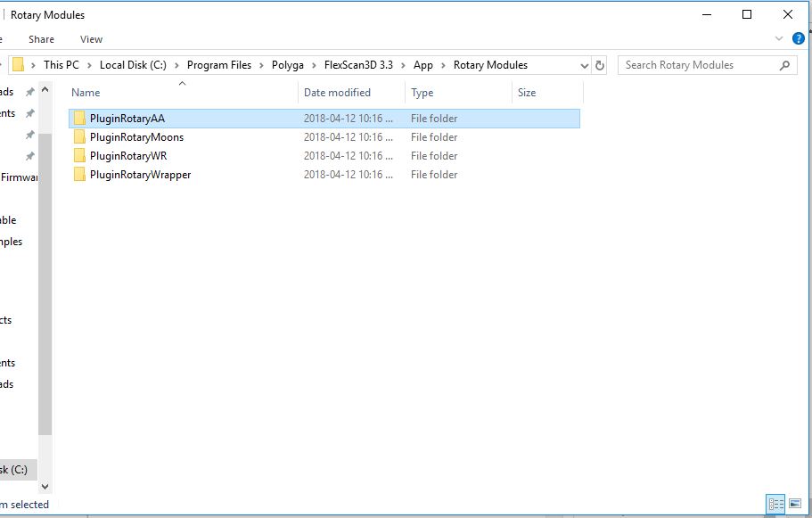The image size is (812, 518).
Task: Refresh the Rotary Modules folder view
Action: click(x=600, y=65)
